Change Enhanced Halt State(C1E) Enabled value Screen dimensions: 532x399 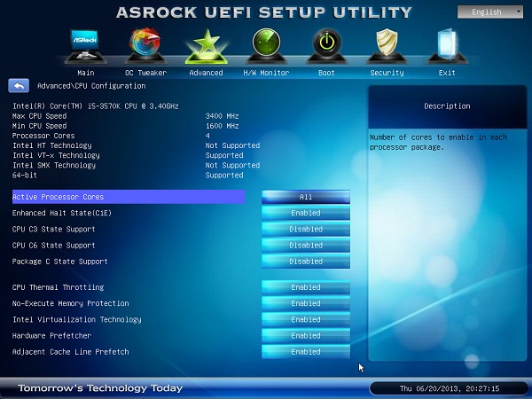click(306, 213)
